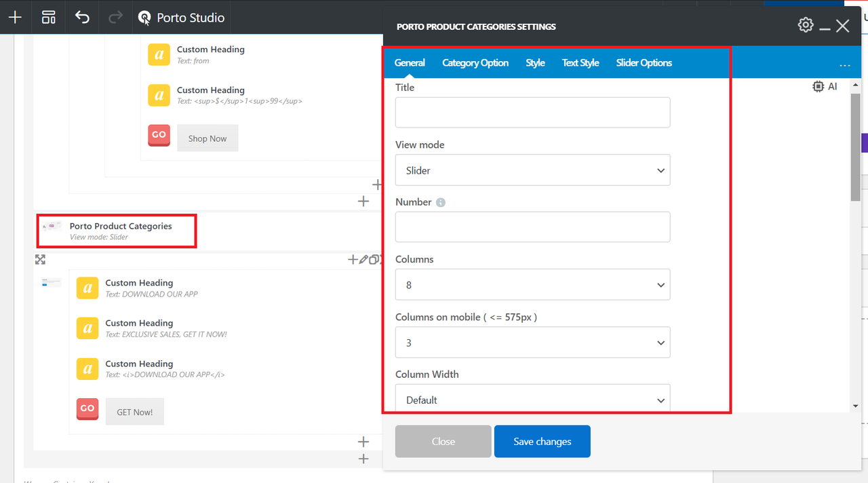Click the plus icon right below GET Now! column

(x=363, y=442)
